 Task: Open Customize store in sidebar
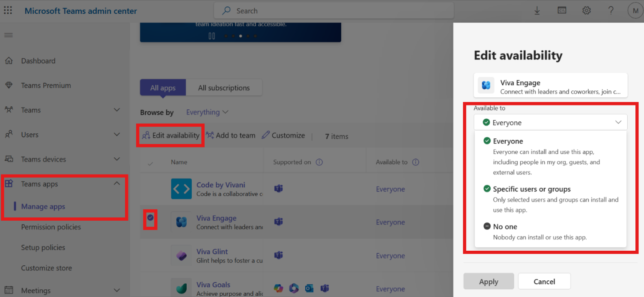(x=47, y=268)
